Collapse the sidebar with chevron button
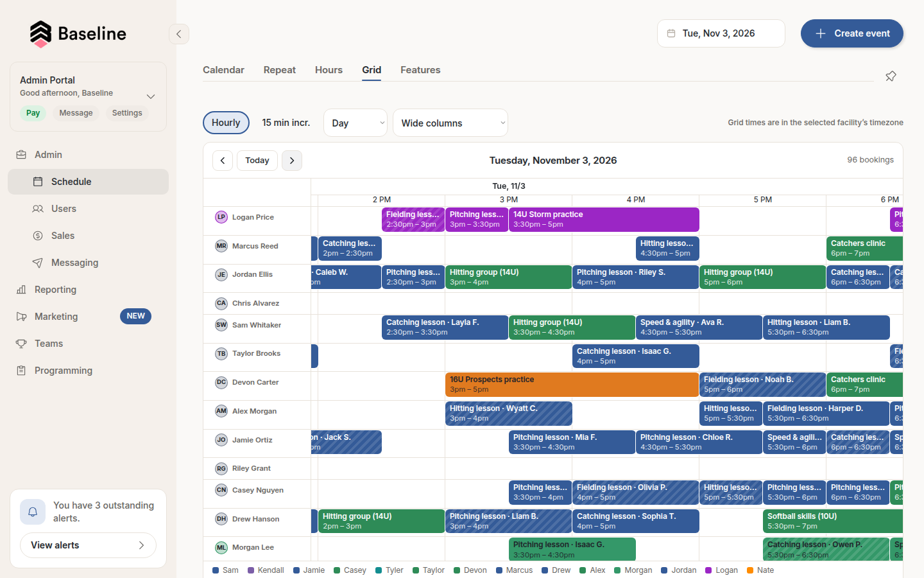This screenshot has height=578, width=924. coord(179,34)
